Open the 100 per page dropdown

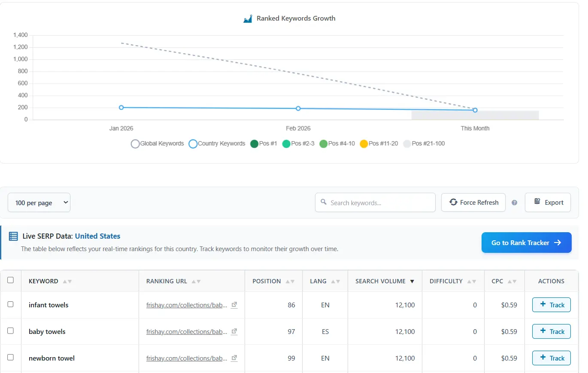click(x=39, y=203)
